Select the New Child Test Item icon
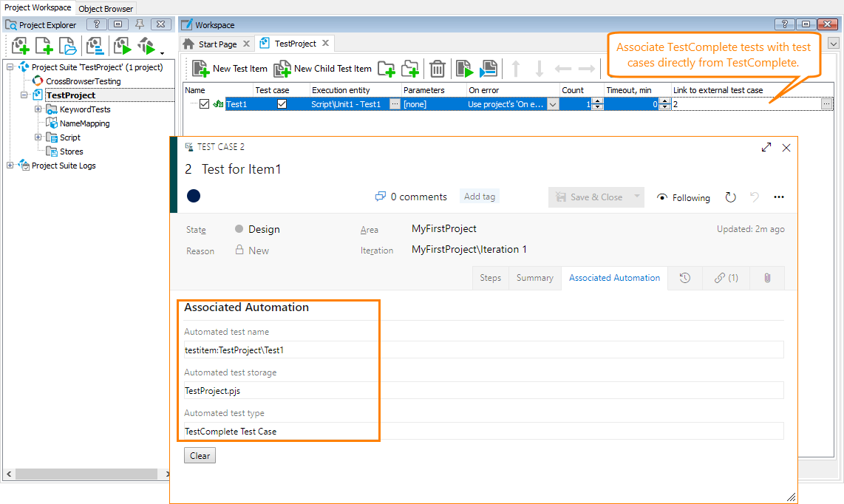The width and height of the screenshot is (844, 504). [282, 69]
